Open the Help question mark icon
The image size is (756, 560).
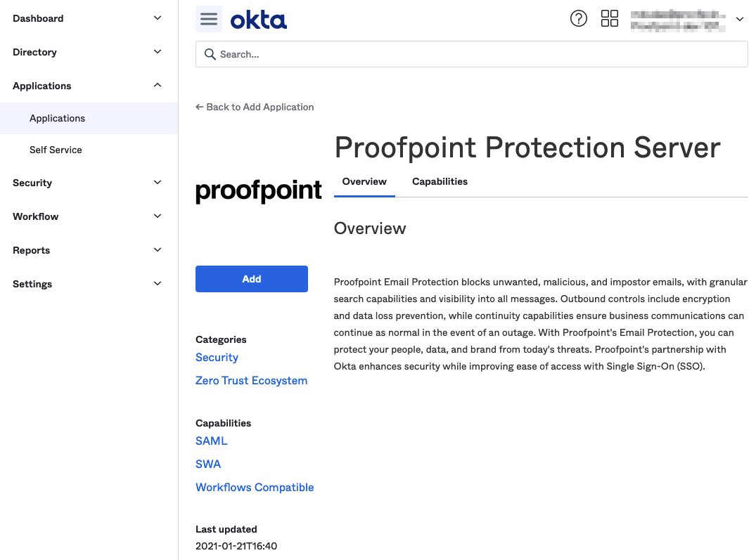tap(579, 18)
